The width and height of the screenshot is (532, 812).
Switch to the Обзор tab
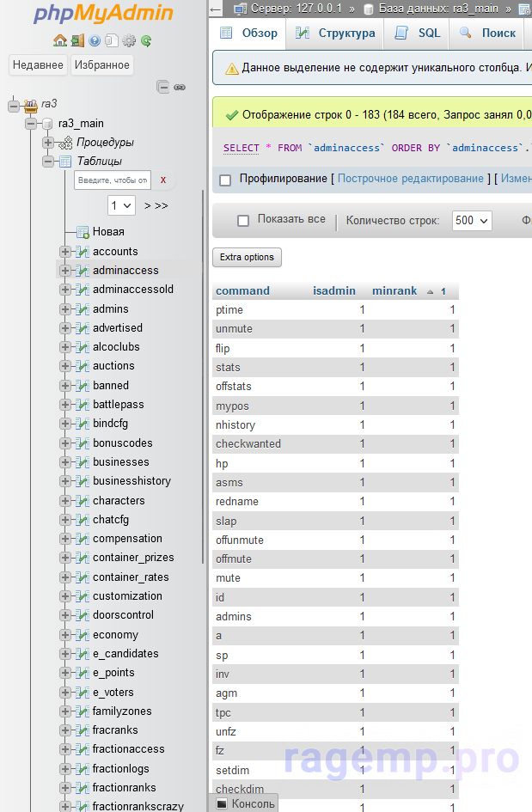(249, 34)
